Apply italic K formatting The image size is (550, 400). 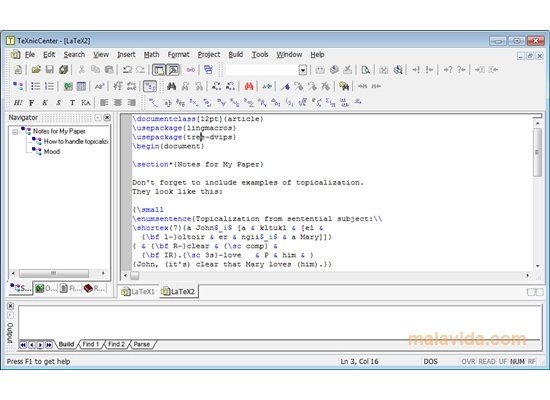pos(45,103)
